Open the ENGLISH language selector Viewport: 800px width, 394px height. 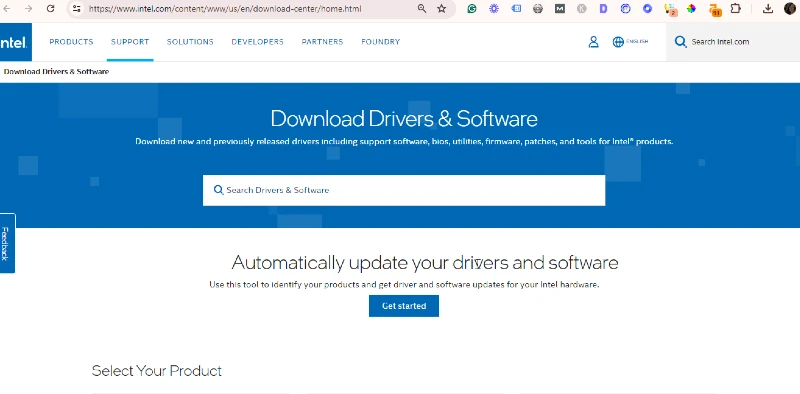click(637, 41)
